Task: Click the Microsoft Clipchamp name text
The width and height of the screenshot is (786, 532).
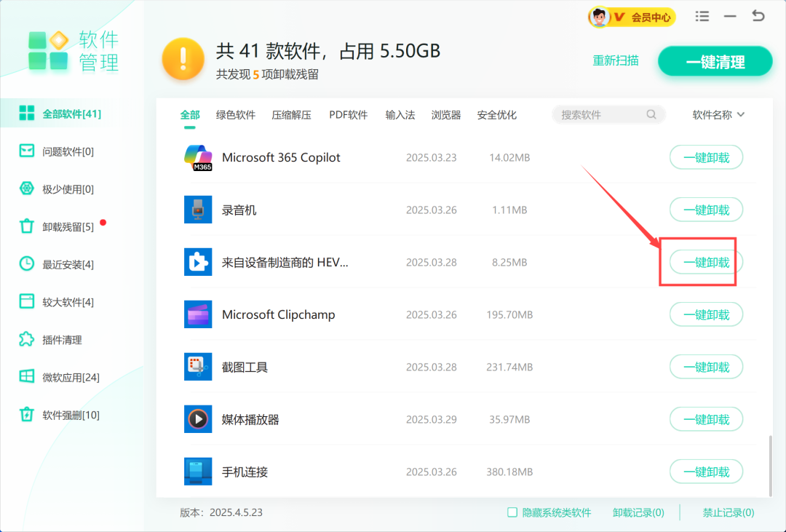Action: [278, 314]
